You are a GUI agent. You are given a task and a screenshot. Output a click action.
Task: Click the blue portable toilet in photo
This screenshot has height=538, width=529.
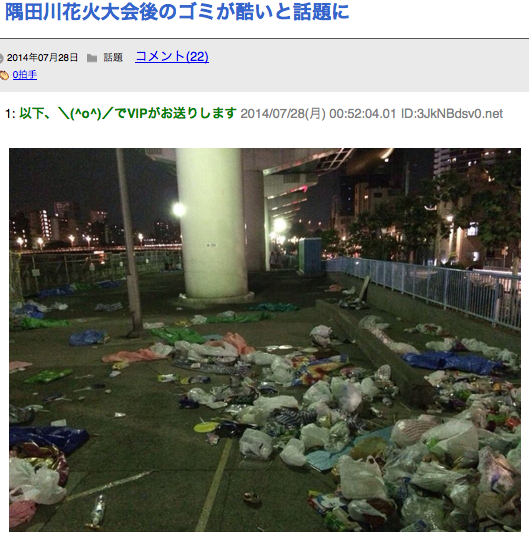310,257
